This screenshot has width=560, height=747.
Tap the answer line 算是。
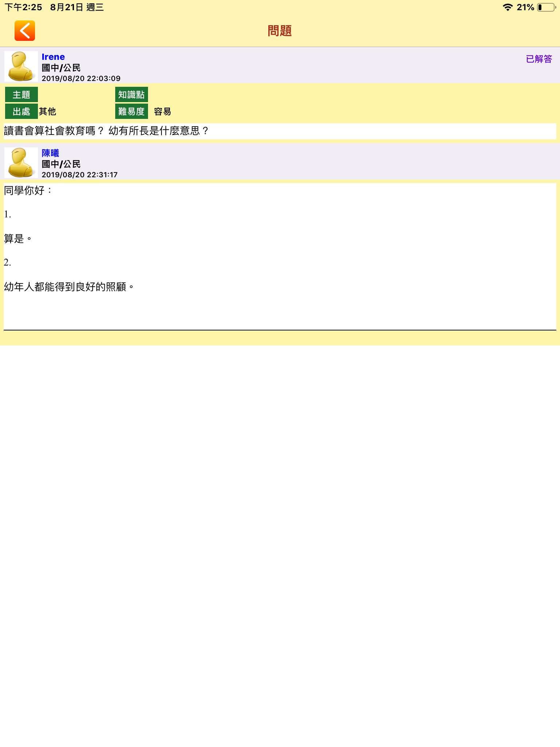pyautogui.click(x=18, y=239)
